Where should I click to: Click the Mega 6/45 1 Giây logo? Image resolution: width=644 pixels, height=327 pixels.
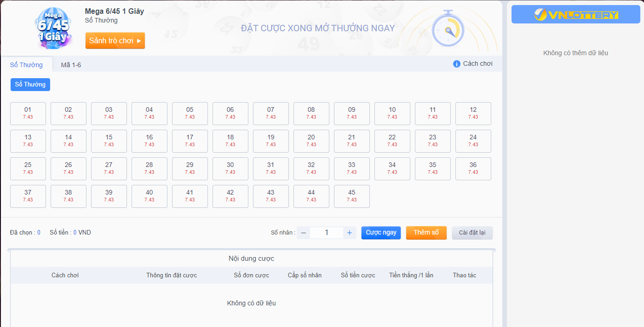(52, 29)
